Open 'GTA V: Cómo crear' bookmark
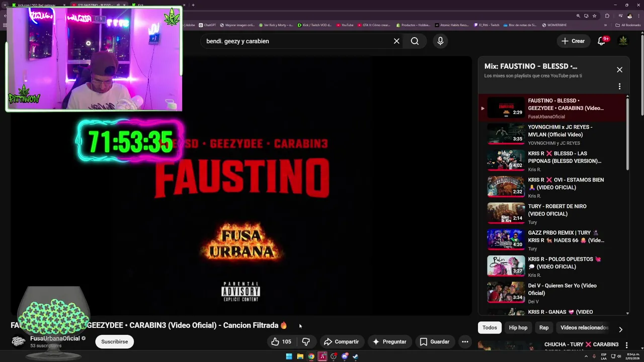 point(374,25)
